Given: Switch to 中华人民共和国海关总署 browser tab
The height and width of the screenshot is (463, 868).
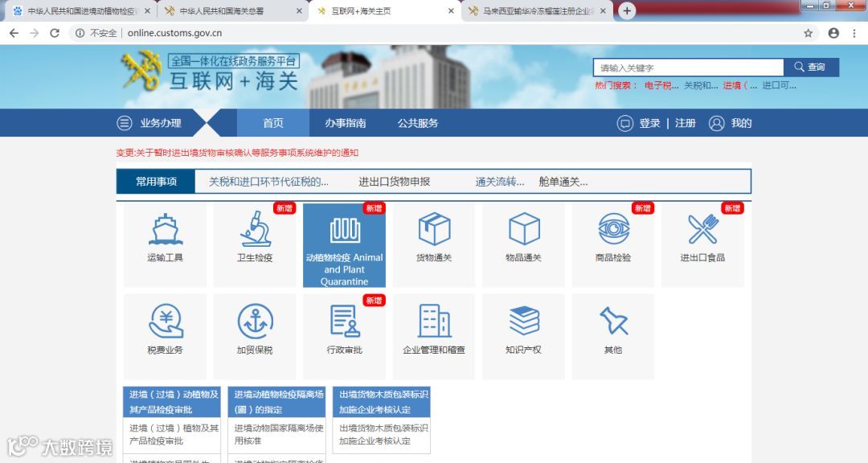Looking at the screenshot, I should click(x=231, y=11).
